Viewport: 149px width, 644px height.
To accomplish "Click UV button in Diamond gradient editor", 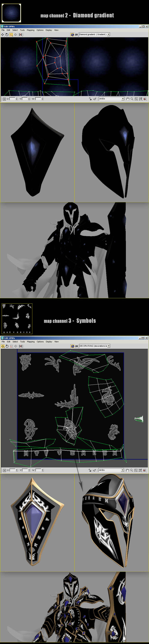I will coord(76,35).
